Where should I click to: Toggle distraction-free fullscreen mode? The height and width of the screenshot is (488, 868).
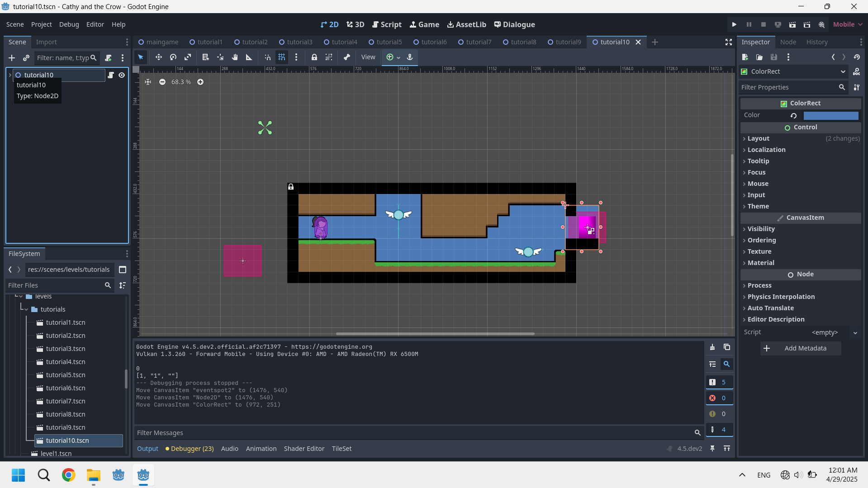coord(729,42)
